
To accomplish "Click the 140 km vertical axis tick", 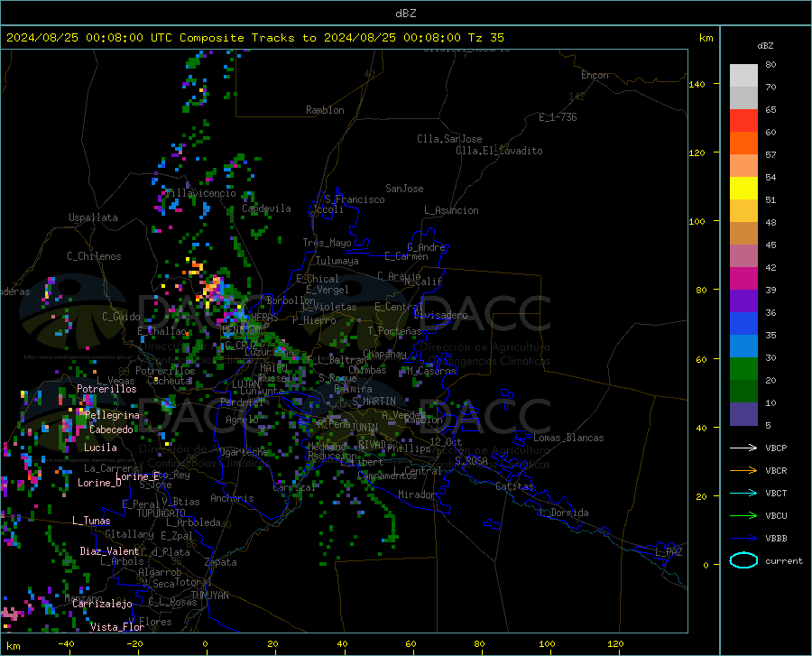I will [697, 84].
